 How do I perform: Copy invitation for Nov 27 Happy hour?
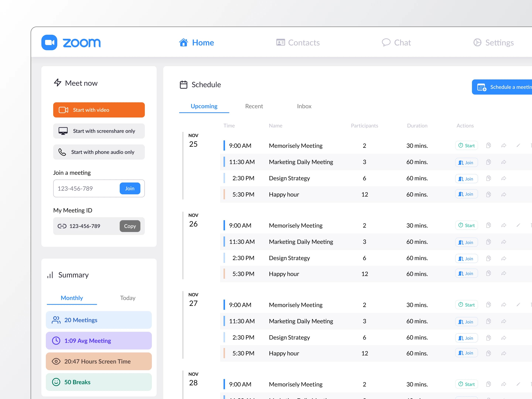click(488, 353)
